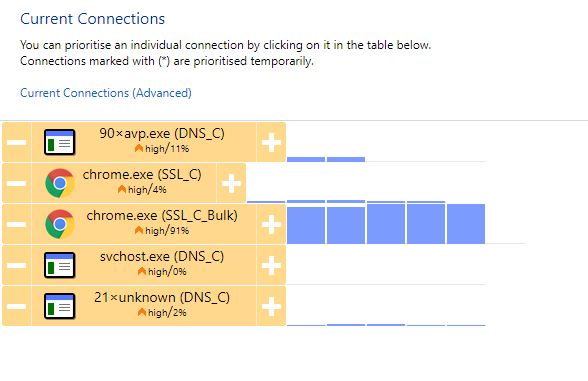This screenshot has height=381, width=588.
Task: Click the SSL_C_Bulk bandwidth usage bar graph
Action: (x=386, y=224)
